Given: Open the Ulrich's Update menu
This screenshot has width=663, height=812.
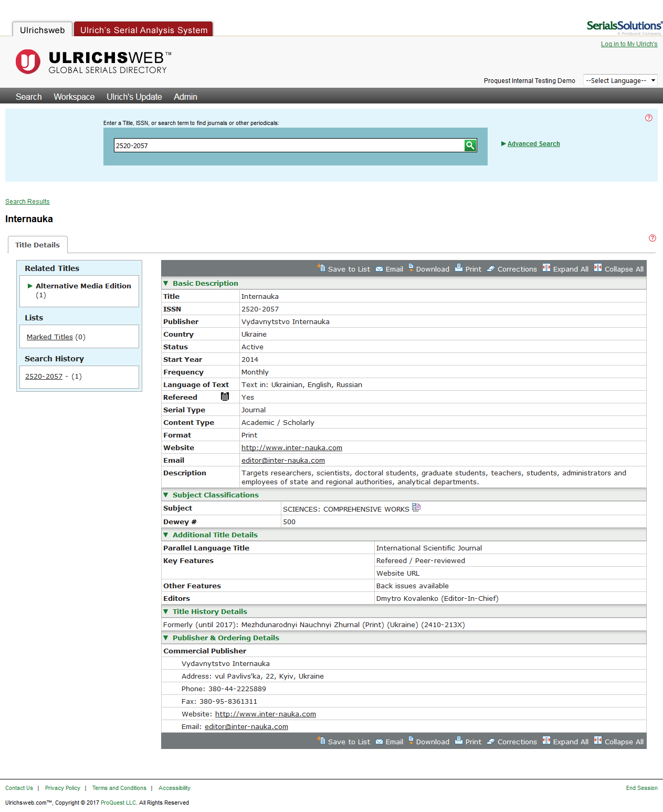Looking at the screenshot, I should click(134, 97).
